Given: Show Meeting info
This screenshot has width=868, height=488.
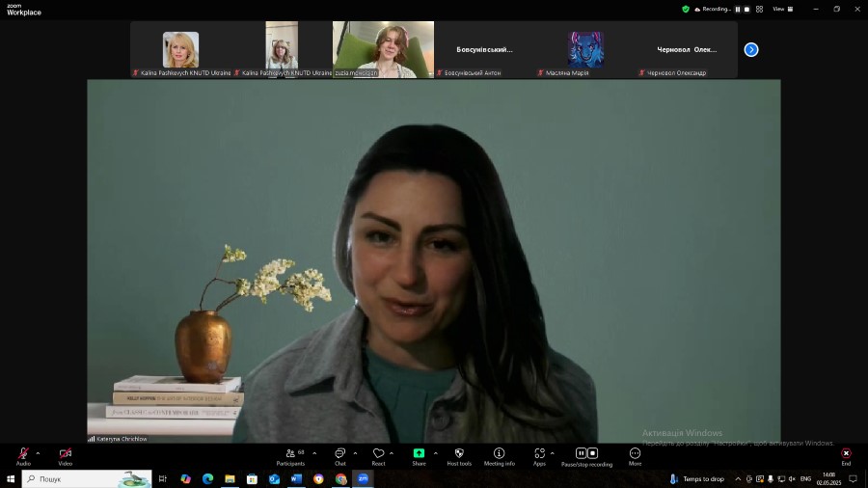Looking at the screenshot, I should (x=500, y=456).
